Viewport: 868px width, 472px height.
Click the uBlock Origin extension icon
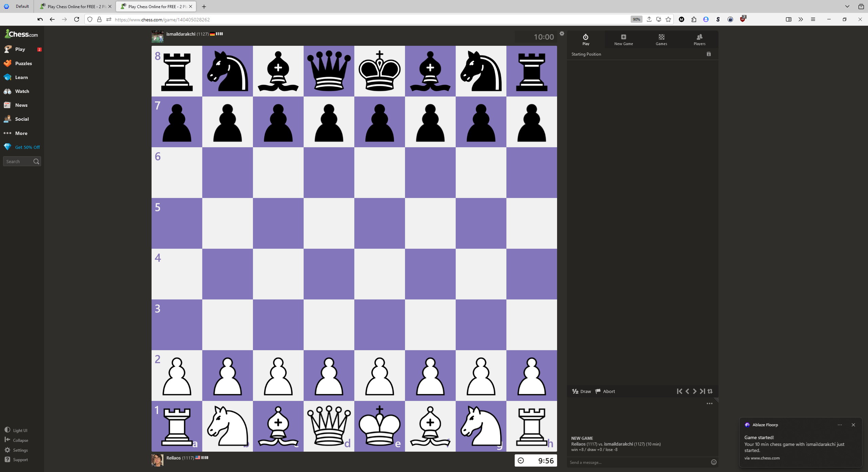(743, 19)
